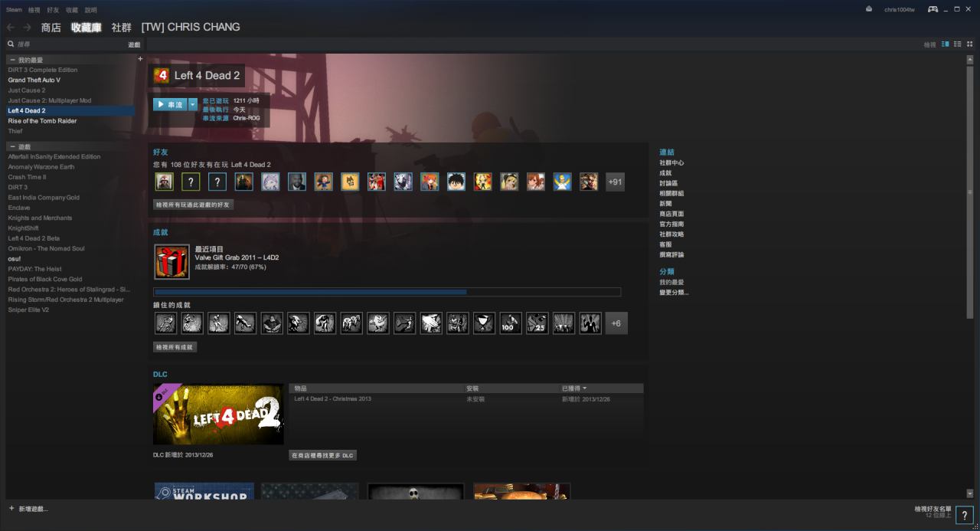Go to the 商店 store tab
This screenshot has width=980, height=531.
51,28
